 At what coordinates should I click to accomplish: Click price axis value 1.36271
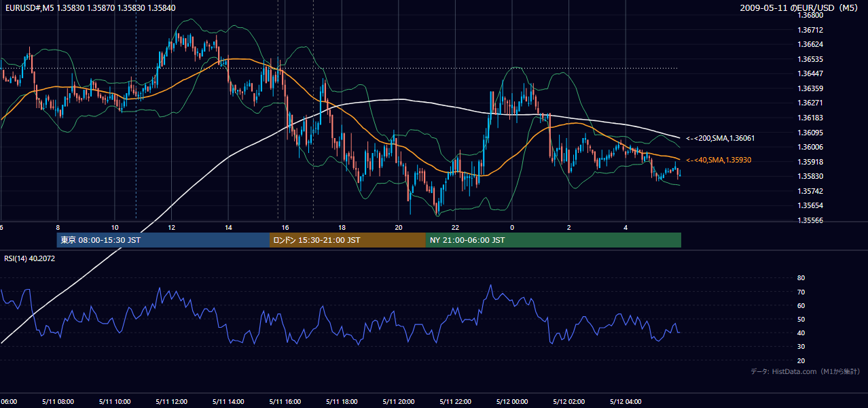click(810, 103)
